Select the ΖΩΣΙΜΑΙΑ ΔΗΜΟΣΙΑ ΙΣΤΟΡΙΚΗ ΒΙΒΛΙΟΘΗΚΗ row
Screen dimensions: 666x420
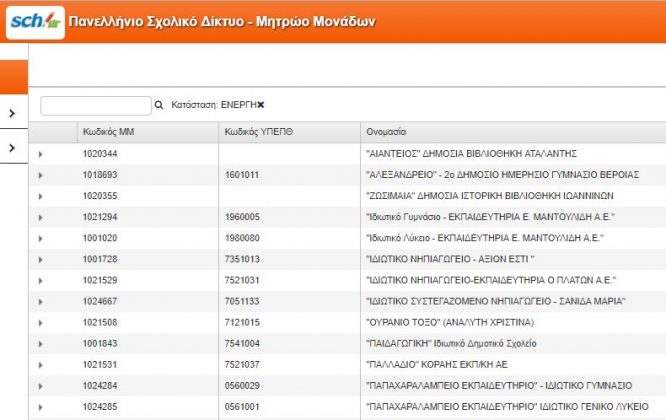tap(347, 196)
